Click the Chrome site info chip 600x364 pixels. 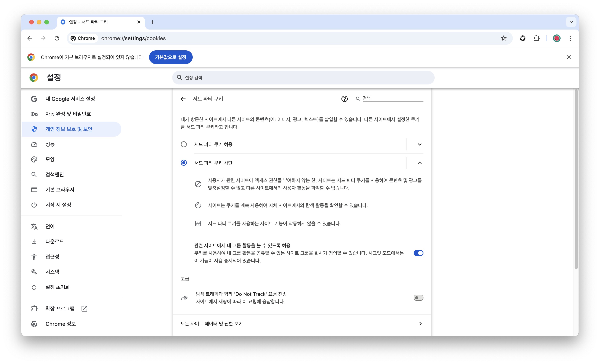tap(83, 38)
